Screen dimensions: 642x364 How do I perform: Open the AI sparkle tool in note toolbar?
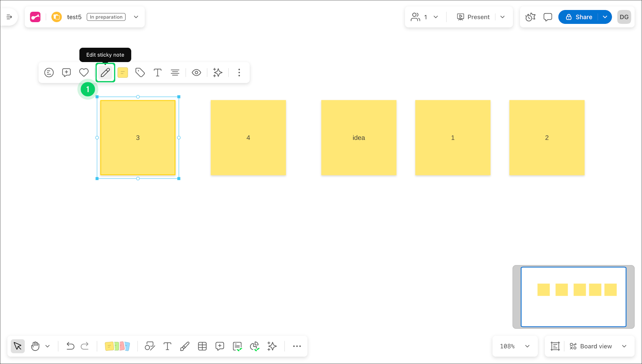click(218, 73)
